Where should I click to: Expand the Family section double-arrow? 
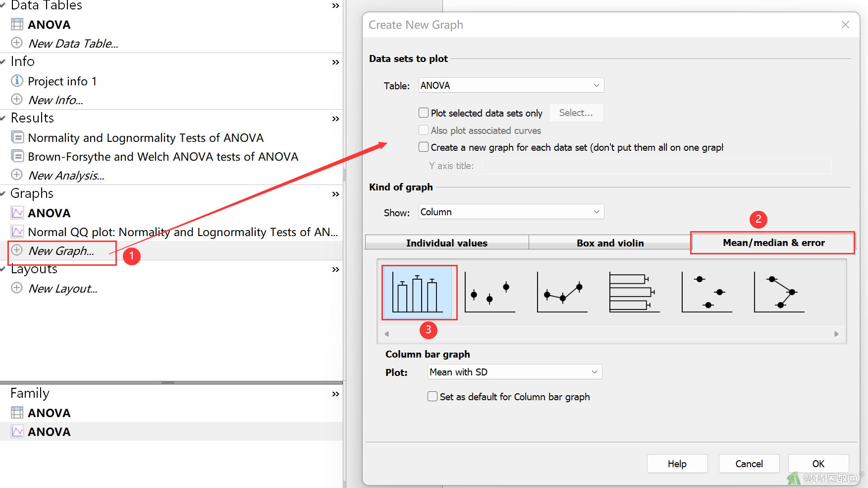point(335,394)
